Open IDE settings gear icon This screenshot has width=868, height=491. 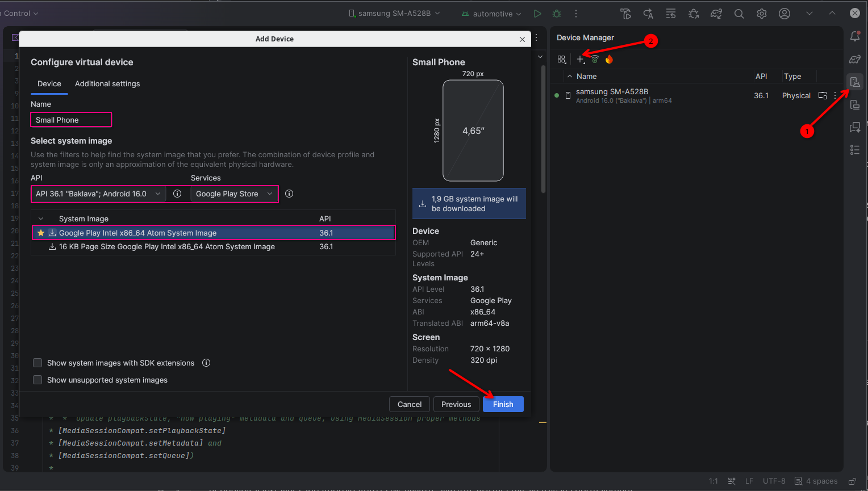[x=762, y=14]
